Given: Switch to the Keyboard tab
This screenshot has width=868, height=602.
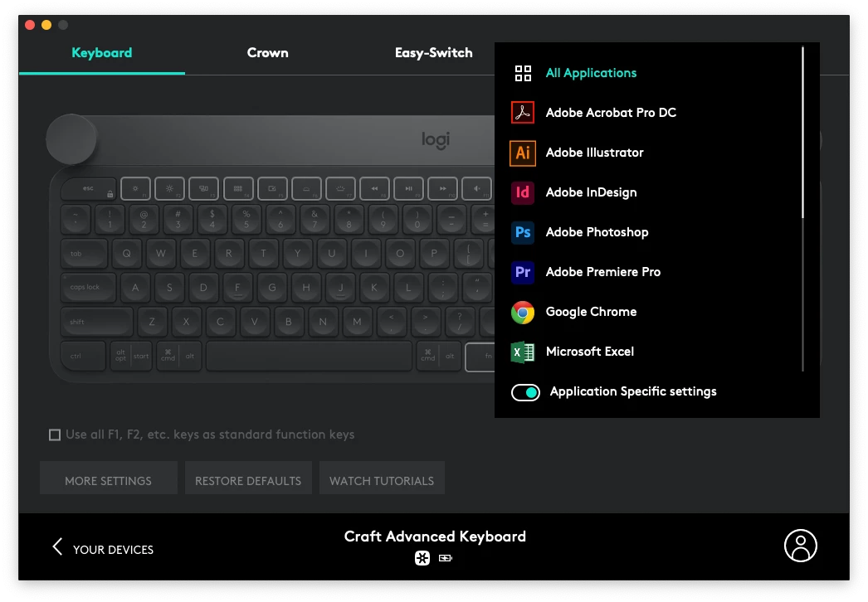Looking at the screenshot, I should (x=102, y=53).
